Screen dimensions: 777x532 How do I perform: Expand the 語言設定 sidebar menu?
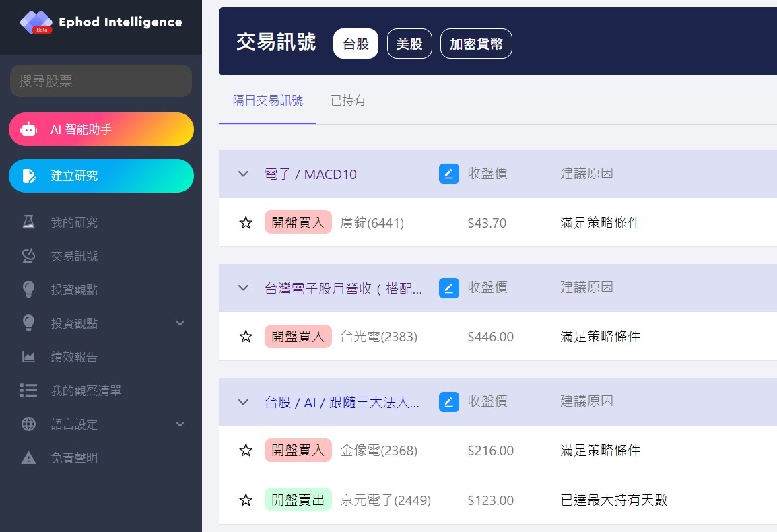180,424
